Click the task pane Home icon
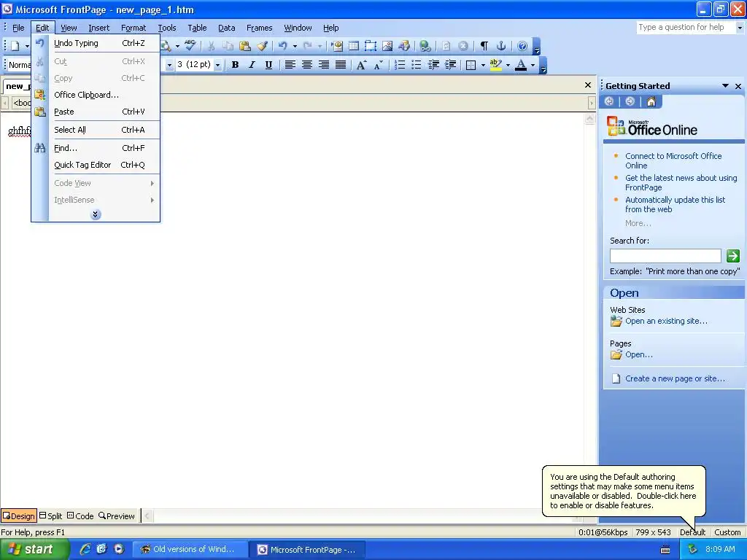 651,101
